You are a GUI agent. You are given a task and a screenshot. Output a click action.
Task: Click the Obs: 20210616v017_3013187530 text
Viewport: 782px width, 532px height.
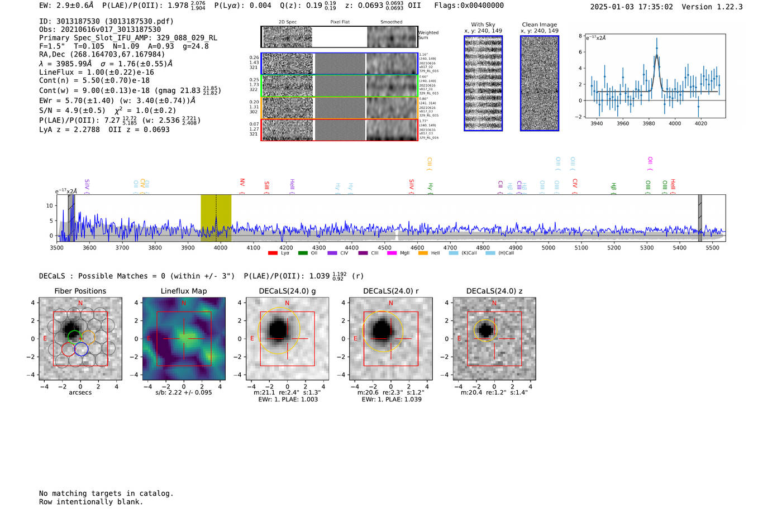click(x=100, y=30)
